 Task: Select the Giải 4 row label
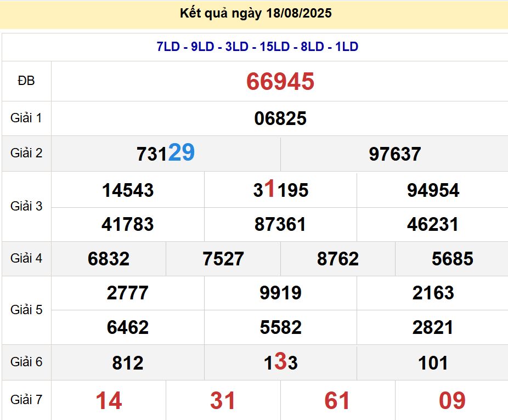pos(26,258)
